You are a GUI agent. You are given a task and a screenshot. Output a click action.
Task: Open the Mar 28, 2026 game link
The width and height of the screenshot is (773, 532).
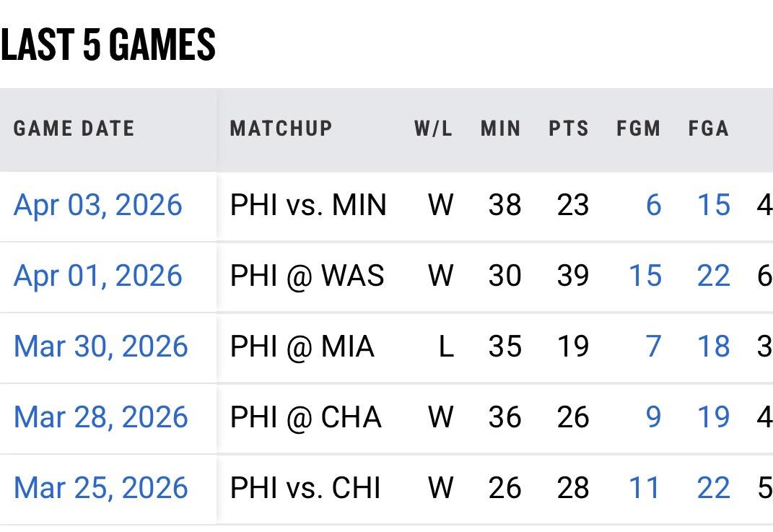click(x=100, y=418)
